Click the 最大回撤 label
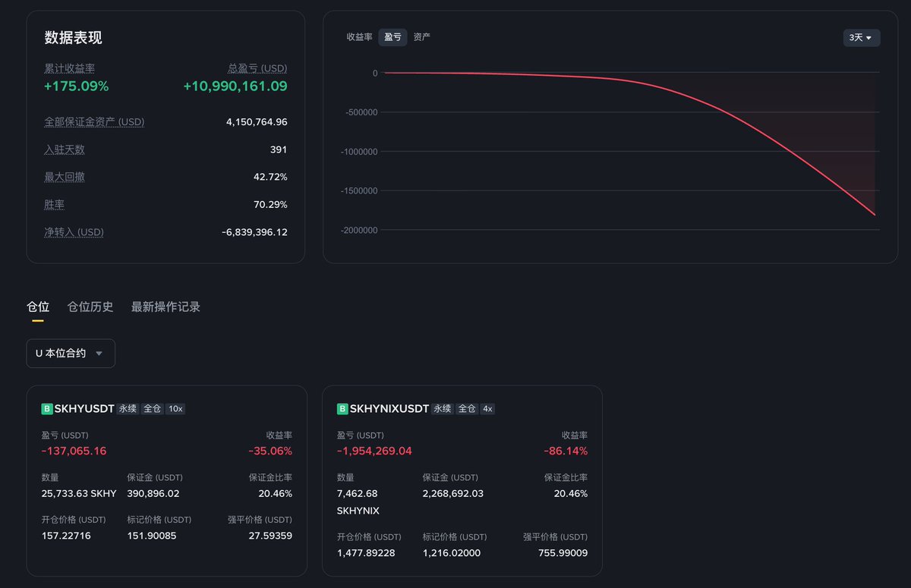 [x=64, y=177]
